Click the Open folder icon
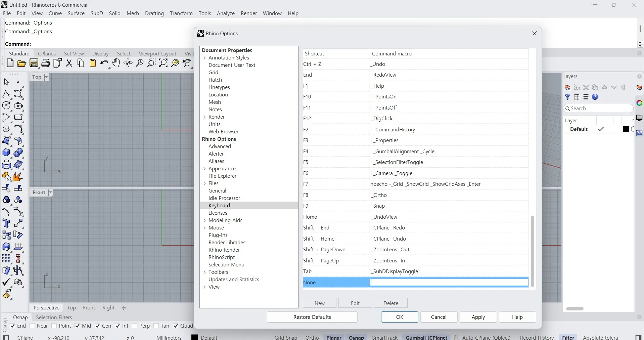644x340 pixels. [22, 63]
